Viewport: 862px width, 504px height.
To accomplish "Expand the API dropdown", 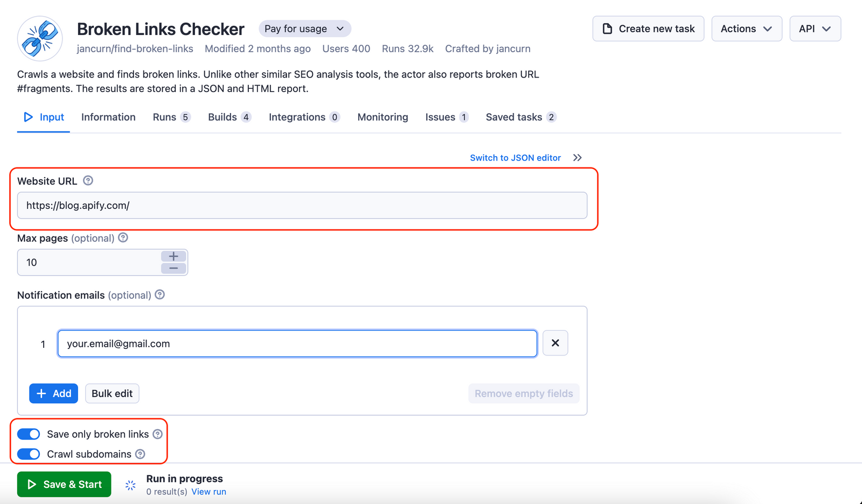I will tap(815, 29).
